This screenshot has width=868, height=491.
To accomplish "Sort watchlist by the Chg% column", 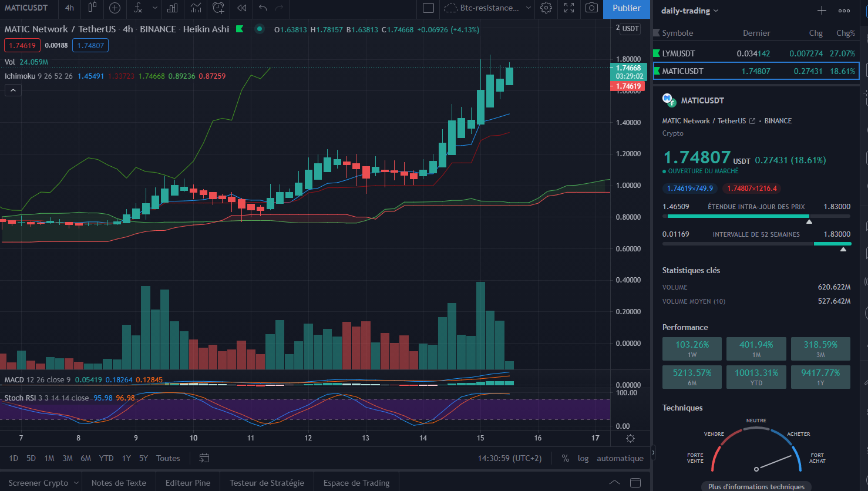I will point(846,33).
